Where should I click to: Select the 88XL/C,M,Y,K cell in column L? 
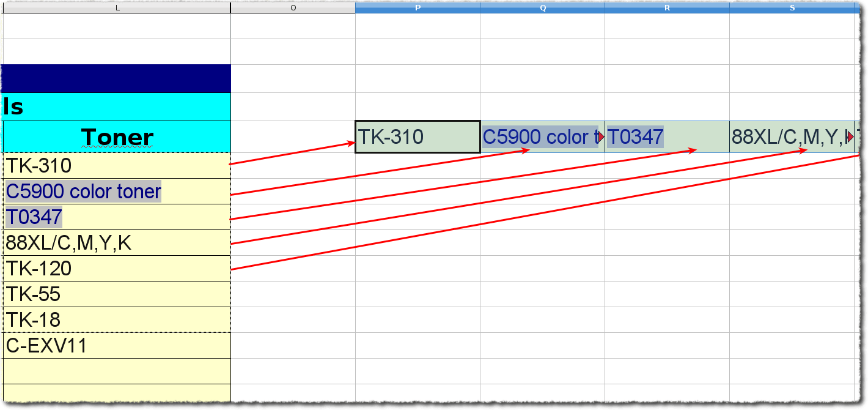(116, 243)
